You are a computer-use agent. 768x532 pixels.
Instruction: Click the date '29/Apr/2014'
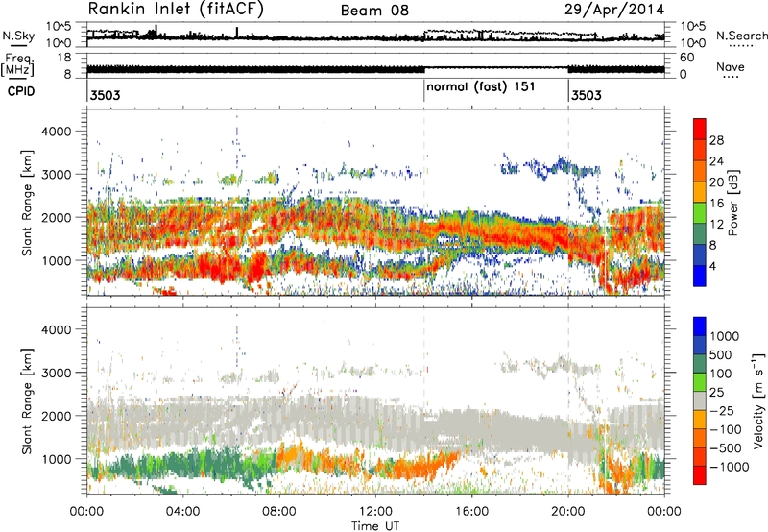coord(614,10)
